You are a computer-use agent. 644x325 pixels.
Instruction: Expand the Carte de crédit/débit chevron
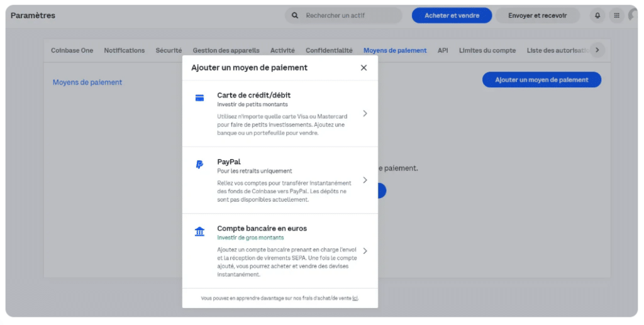pos(365,113)
